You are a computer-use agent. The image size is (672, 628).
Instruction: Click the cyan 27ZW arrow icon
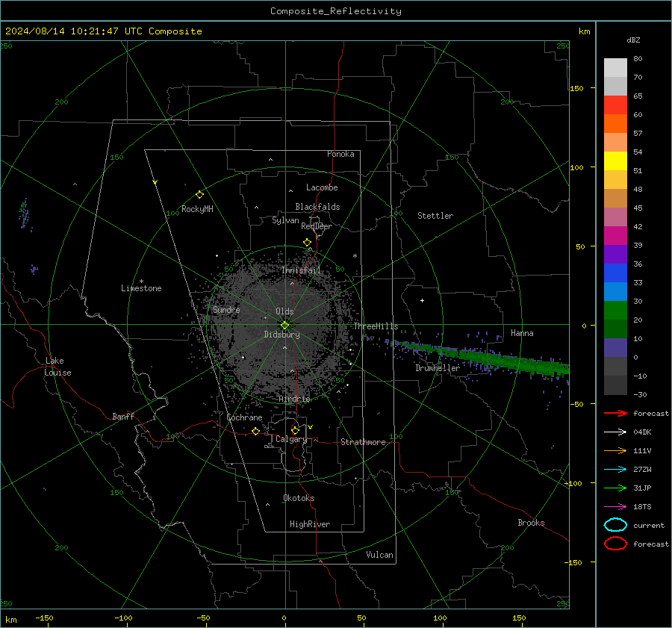pos(615,470)
